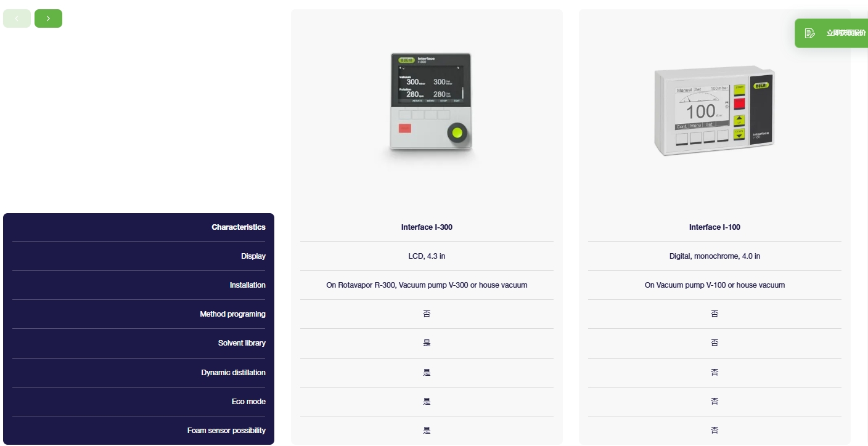
Task: Click the Eco mode row label
Action: [248, 402]
